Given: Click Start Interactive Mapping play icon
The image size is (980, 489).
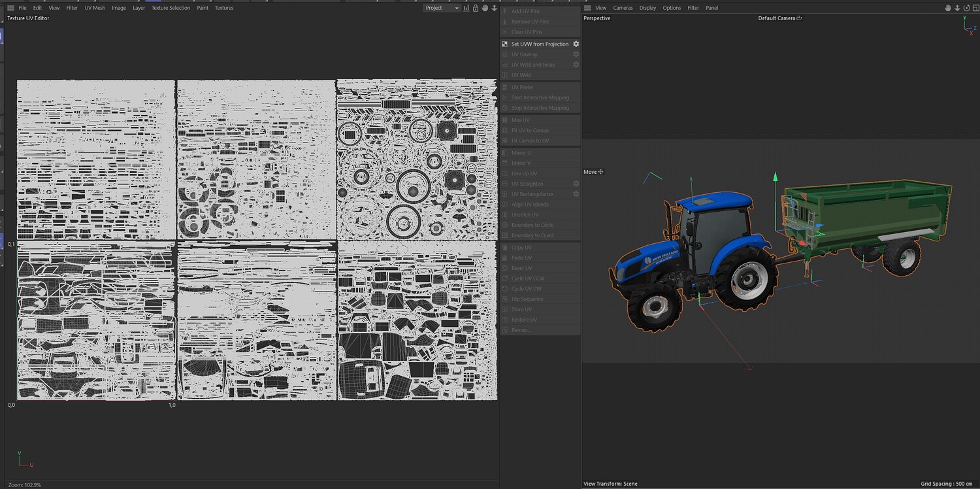Looking at the screenshot, I should (505, 97).
